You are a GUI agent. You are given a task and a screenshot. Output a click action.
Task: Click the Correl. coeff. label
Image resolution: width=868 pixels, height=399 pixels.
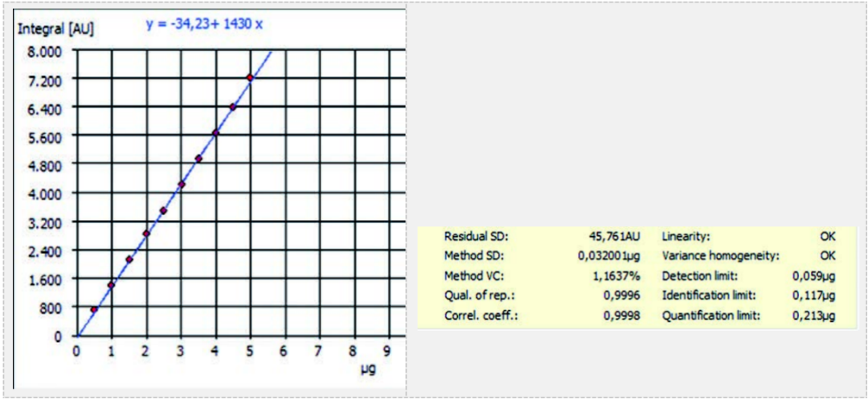(480, 316)
